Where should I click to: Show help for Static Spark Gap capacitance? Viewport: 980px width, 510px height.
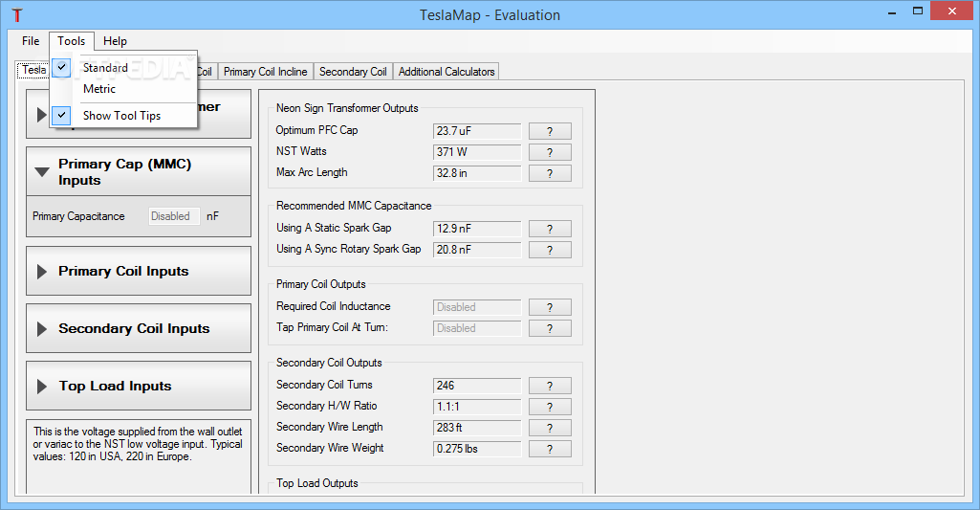click(x=550, y=229)
